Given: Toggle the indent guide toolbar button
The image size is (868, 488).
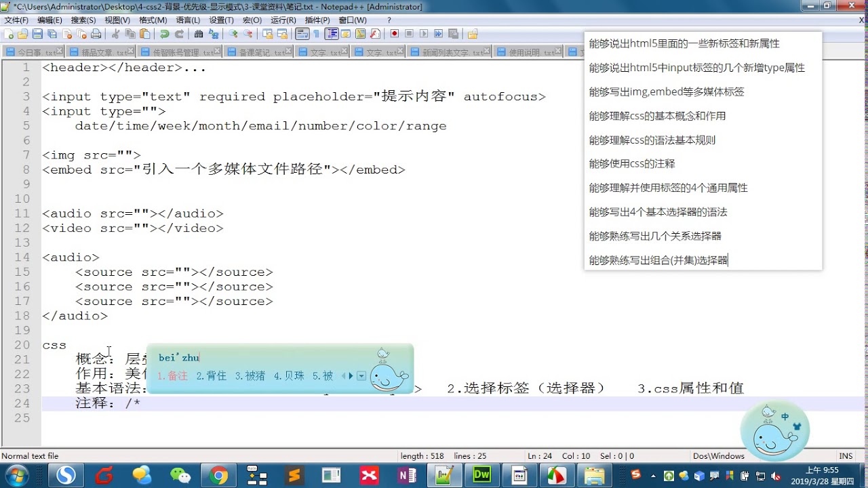Looking at the screenshot, I should pyautogui.click(x=332, y=34).
